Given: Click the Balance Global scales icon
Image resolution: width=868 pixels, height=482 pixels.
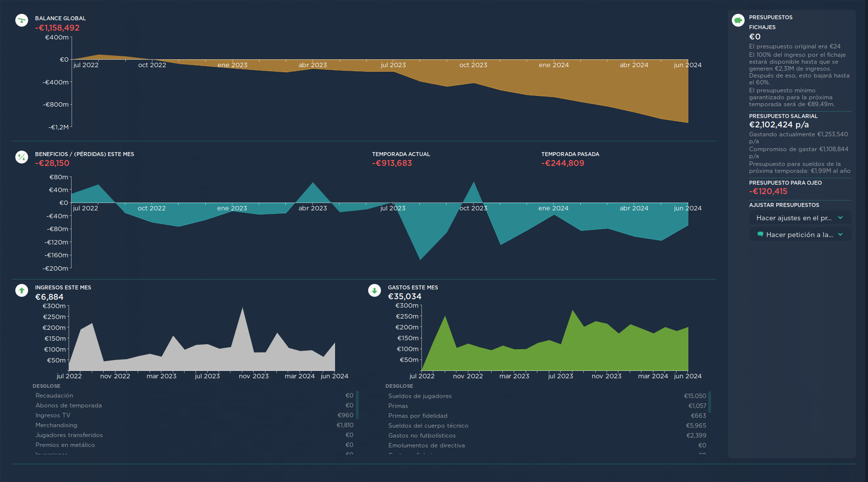Looking at the screenshot, I should click(x=22, y=20).
